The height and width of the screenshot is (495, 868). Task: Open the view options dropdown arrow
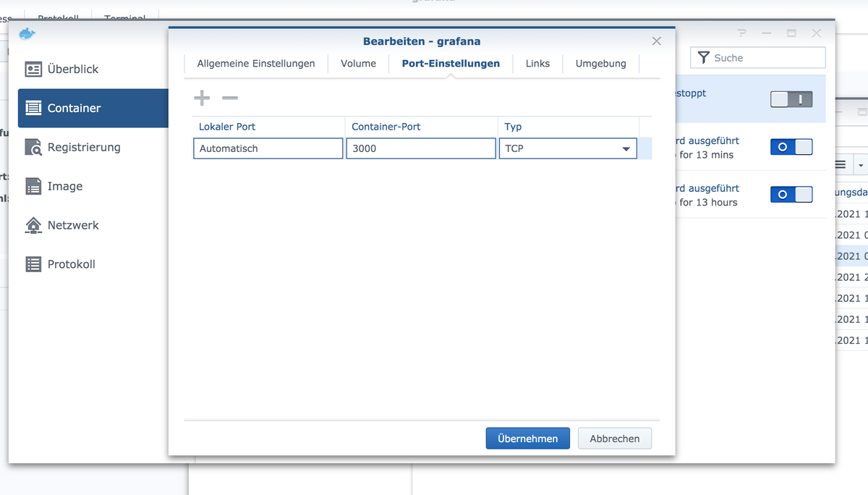click(861, 165)
